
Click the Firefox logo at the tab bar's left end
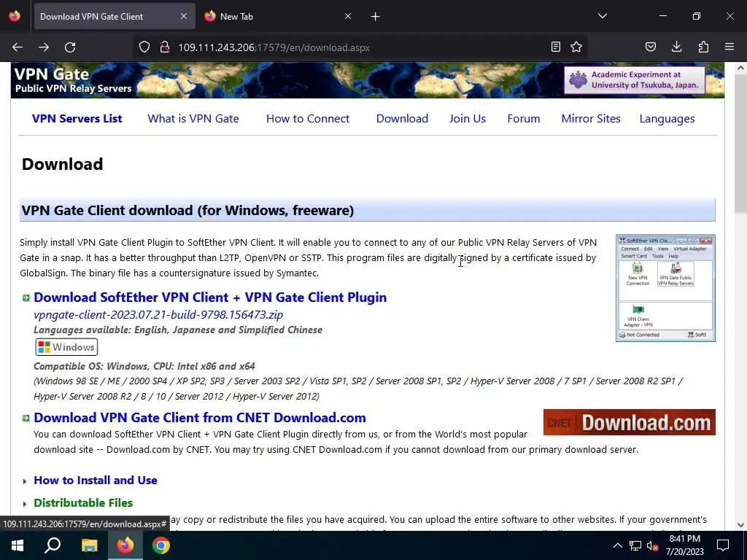pos(15,16)
